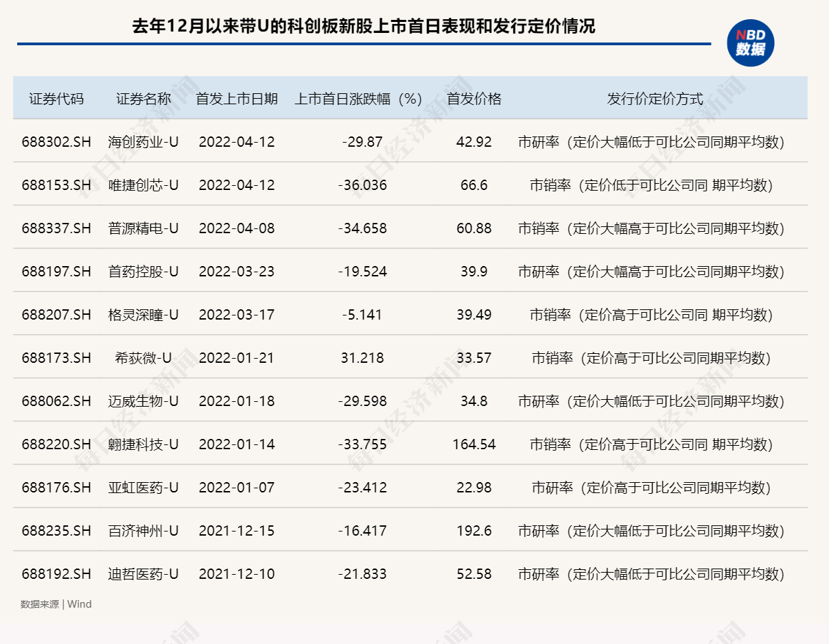829x644 pixels.
Task: Click the 上市首日涨跌幅(%) column header
Action: 358,98
